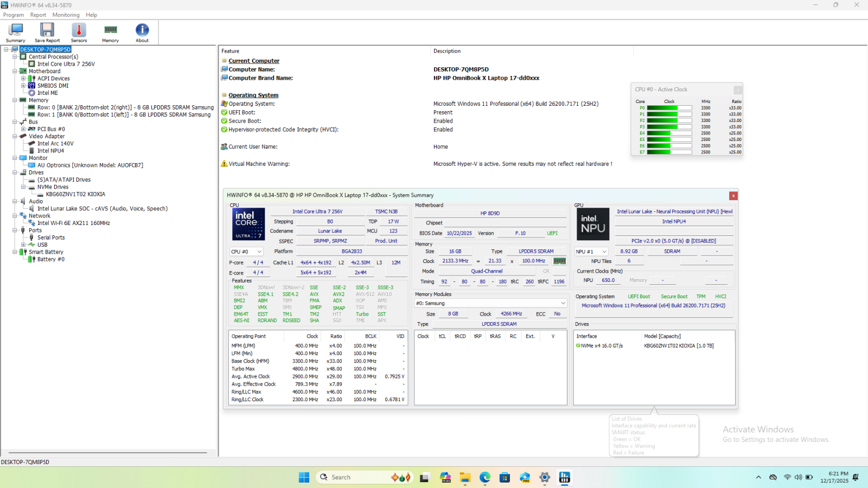Click the Current Computer heading link
868x488 pixels.
pyautogui.click(x=254, y=61)
